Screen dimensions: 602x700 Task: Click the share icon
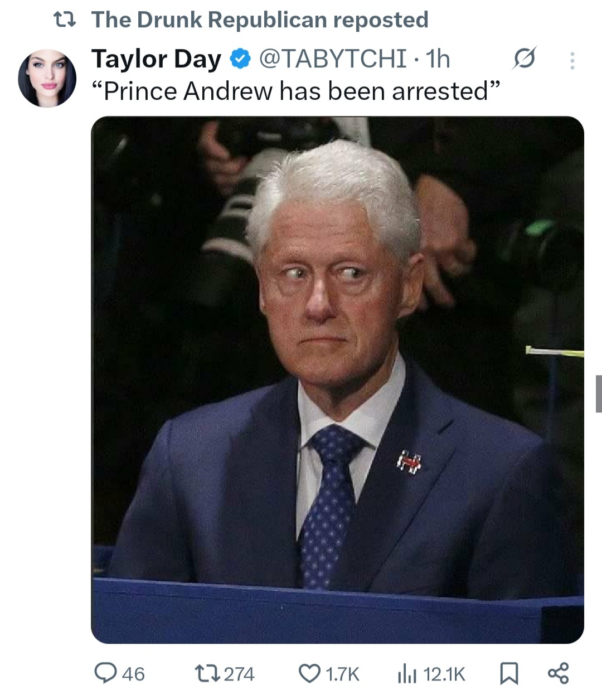(558, 673)
